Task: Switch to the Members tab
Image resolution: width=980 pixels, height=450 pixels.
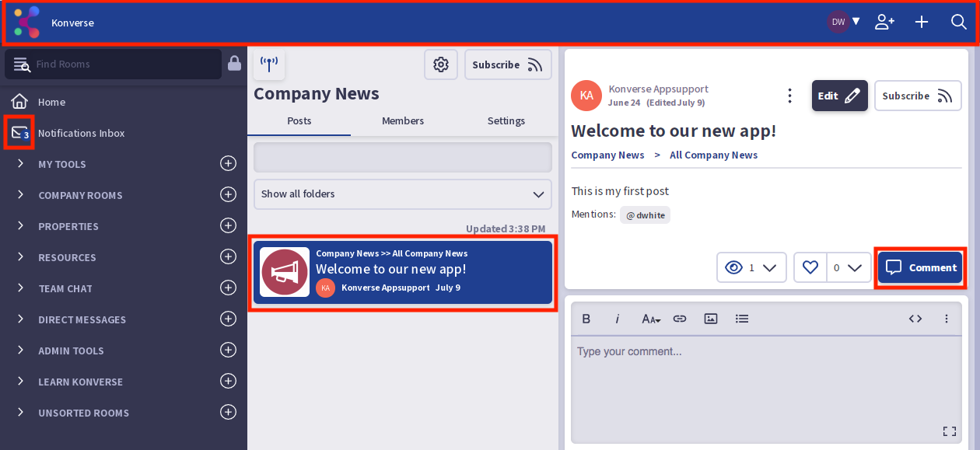Action: 403,121
